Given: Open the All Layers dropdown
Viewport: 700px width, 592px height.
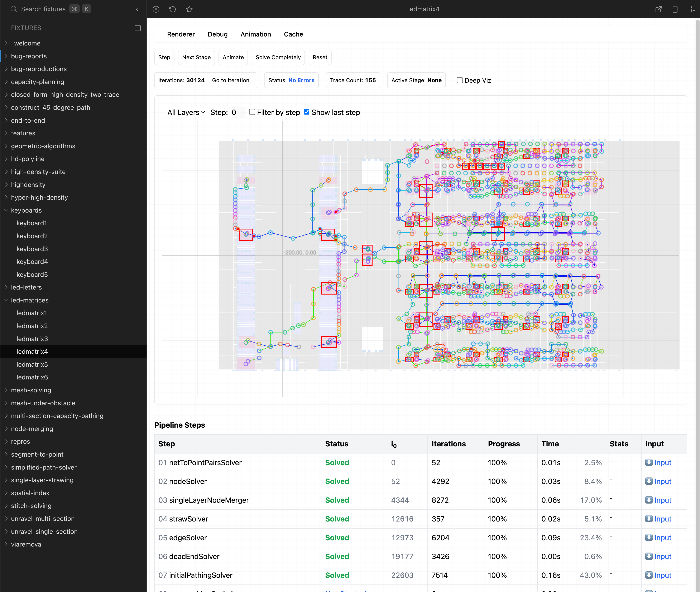Looking at the screenshot, I should [x=186, y=112].
